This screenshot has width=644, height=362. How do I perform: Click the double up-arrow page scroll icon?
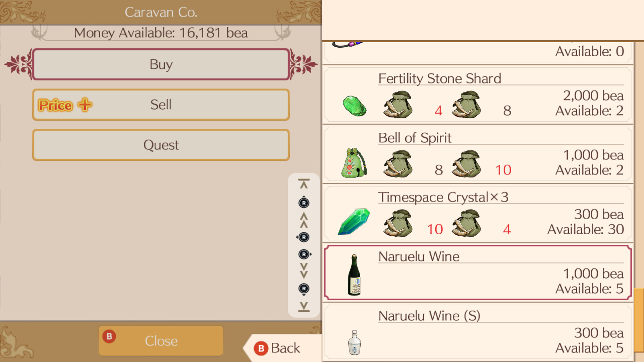pos(304,220)
